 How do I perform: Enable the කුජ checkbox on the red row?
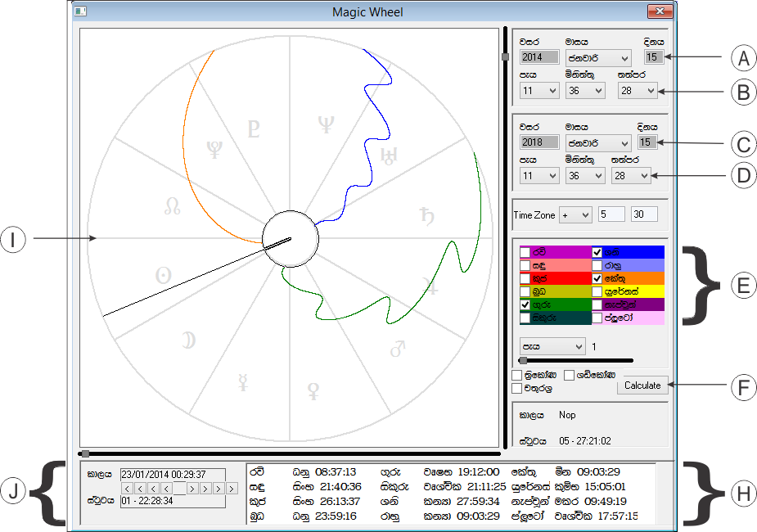click(x=525, y=278)
